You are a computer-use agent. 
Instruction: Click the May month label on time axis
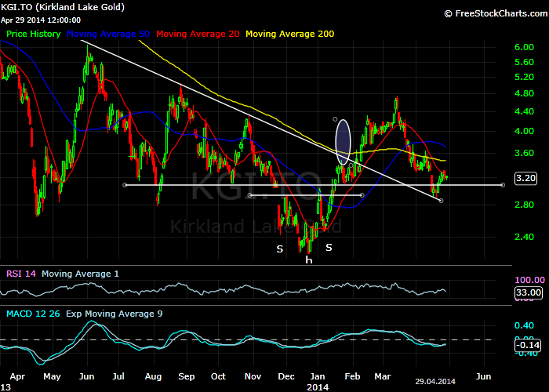(52, 377)
